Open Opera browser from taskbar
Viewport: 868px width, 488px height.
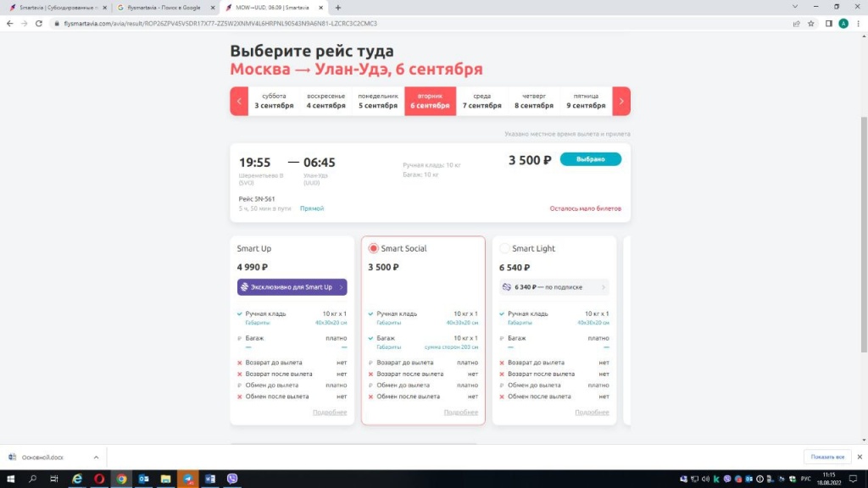(99, 479)
